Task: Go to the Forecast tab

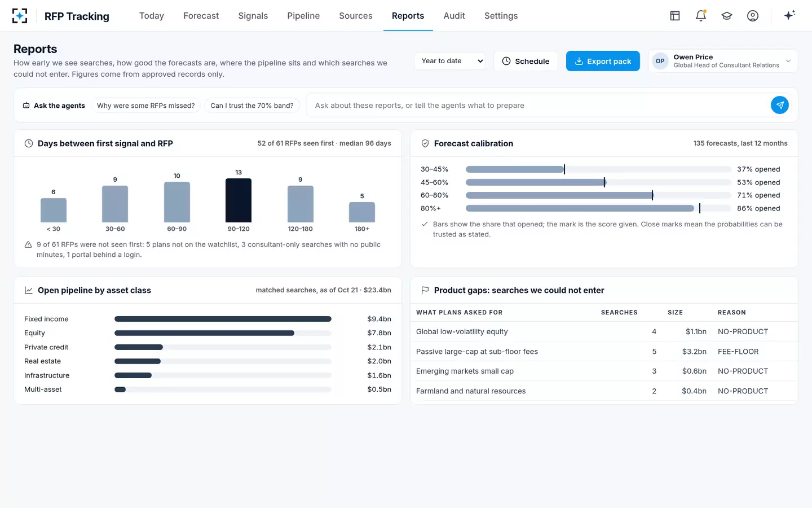Action: pos(201,16)
